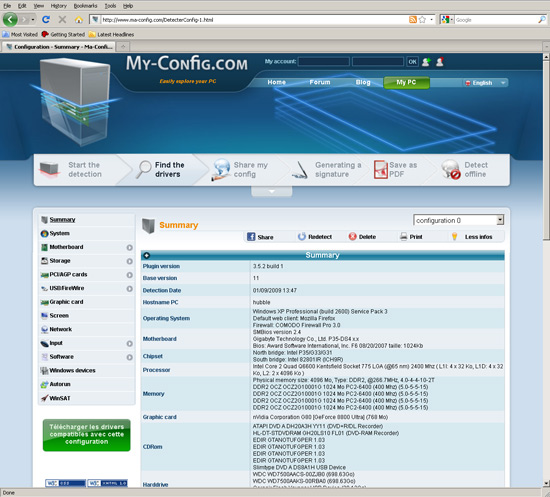Expand the Software sidebar section arrow
The width and height of the screenshot is (550, 497).
pos(129,357)
